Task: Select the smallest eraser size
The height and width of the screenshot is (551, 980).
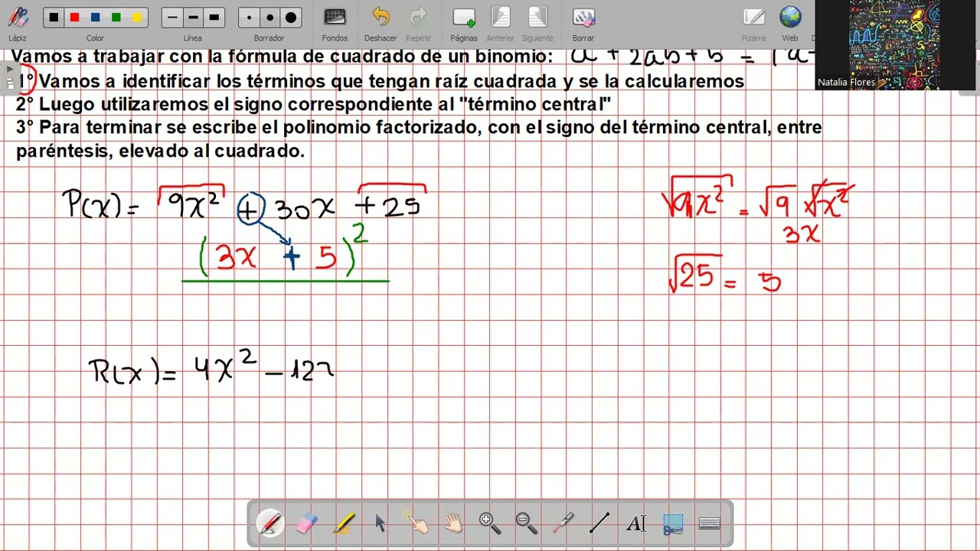Action: point(250,17)
